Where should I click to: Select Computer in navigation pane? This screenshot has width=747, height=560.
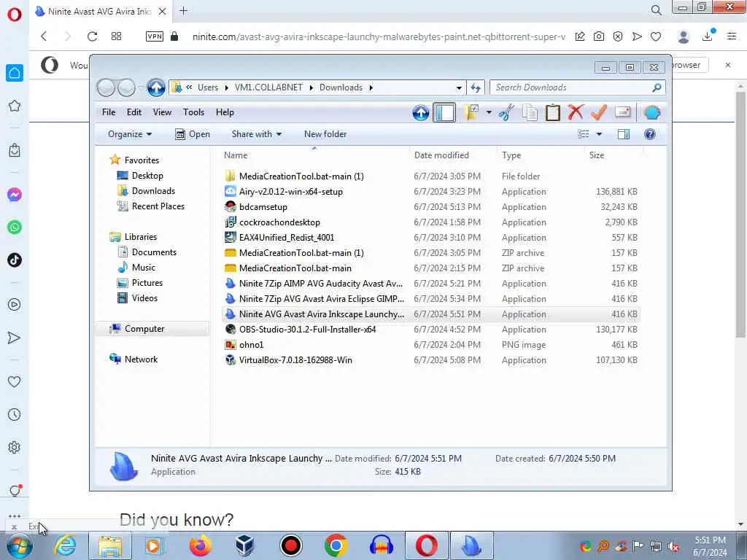pos(144,329)
